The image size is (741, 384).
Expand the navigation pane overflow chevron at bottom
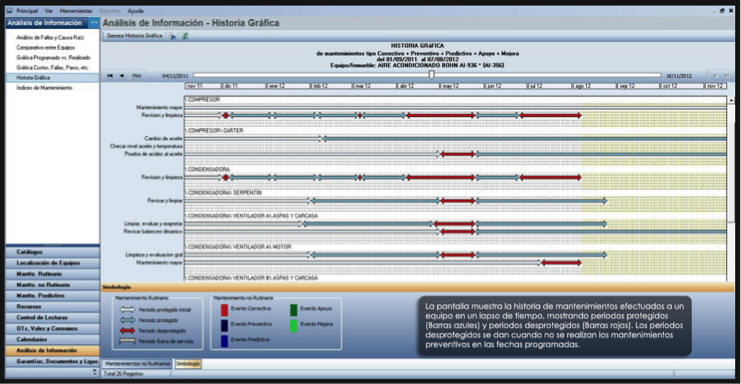coord(95,372)
